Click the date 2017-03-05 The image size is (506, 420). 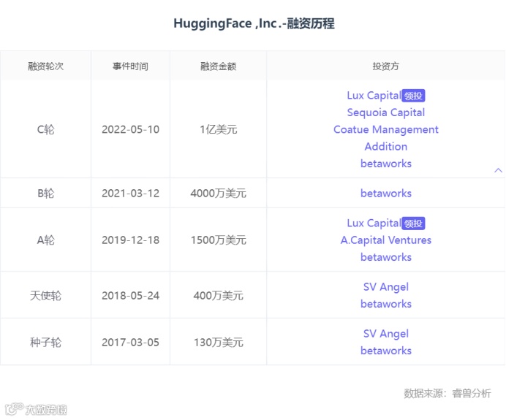130,343
